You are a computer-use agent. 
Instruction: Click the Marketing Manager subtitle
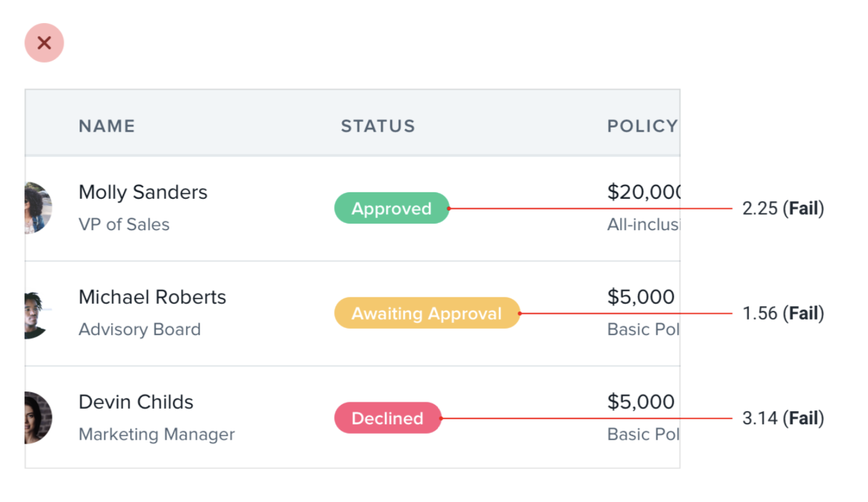[157, 434]
